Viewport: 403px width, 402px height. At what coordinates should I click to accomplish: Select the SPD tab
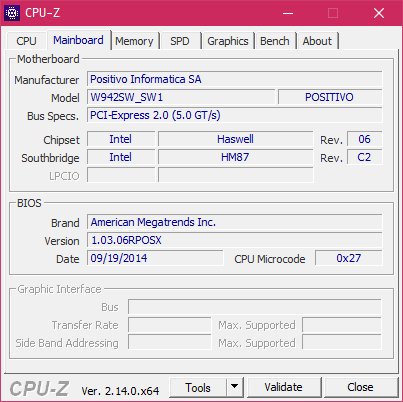[180, 41]
